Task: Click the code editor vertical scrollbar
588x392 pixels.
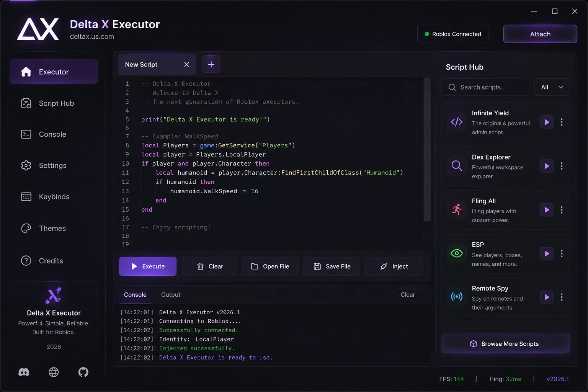Action: coord(427,150)
